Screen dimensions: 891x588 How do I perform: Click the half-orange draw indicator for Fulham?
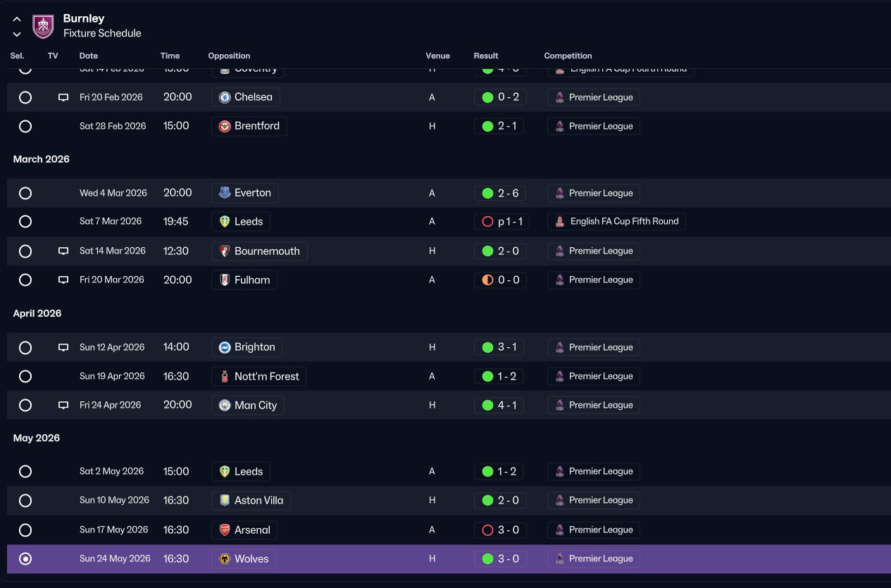[x=487, y=280]
